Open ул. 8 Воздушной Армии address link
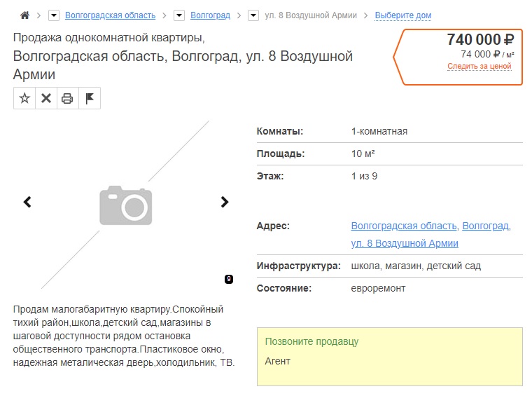 (405, 243)
